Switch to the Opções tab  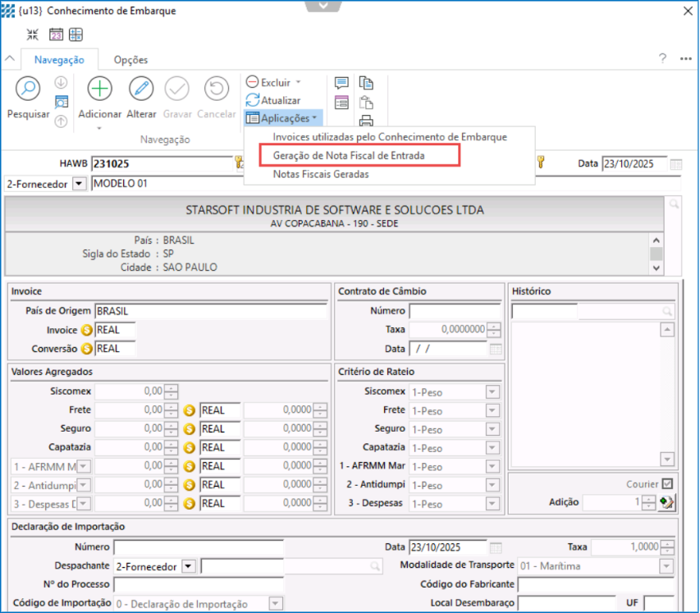pyautogui.click(x=130, y=60)
